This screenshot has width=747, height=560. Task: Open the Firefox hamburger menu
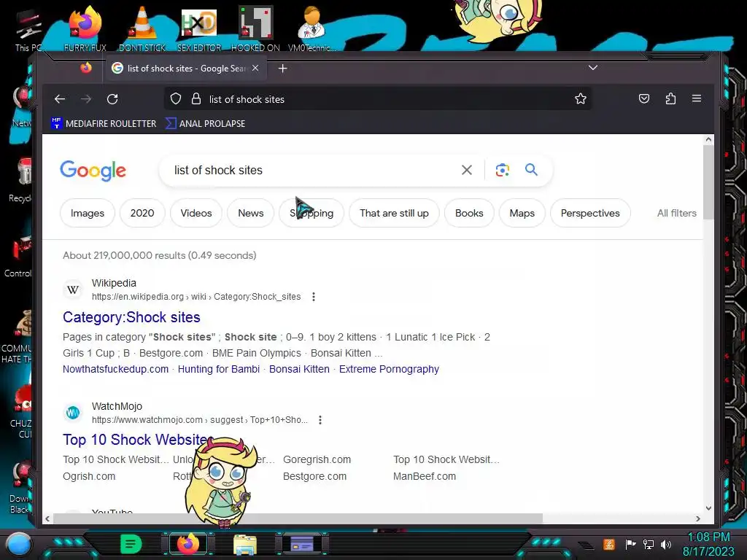697,98
